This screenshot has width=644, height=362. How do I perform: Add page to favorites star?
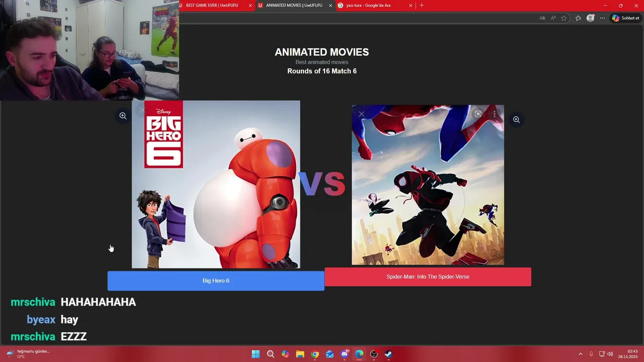564,18
